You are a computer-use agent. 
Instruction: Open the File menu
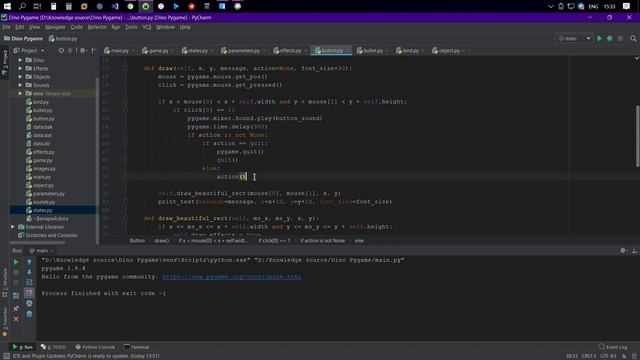[6, 27]
